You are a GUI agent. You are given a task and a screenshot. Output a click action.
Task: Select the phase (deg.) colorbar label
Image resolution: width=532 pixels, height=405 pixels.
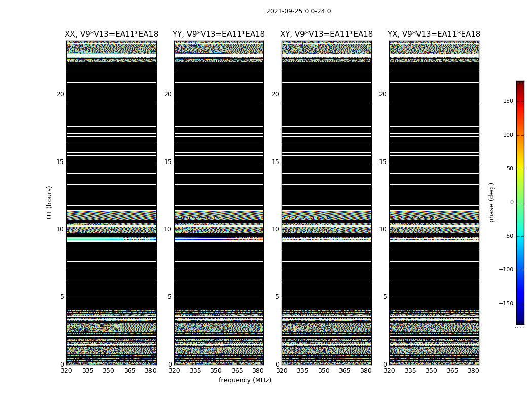491,202
